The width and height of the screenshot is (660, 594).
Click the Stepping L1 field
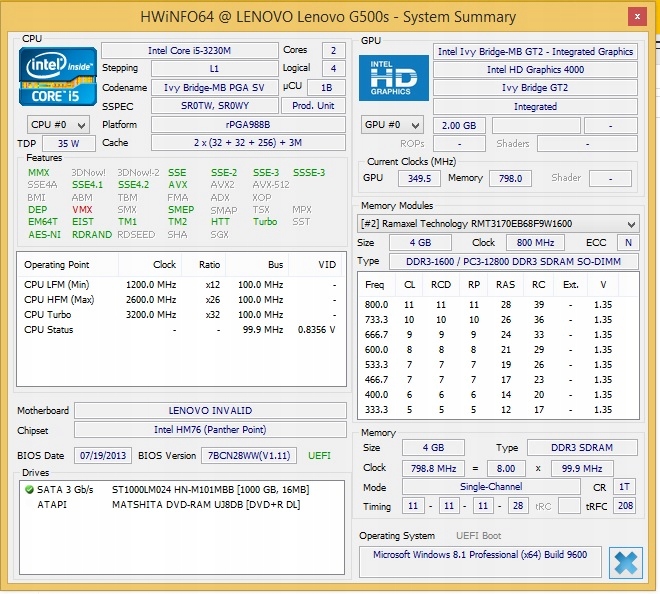[214, 69]
